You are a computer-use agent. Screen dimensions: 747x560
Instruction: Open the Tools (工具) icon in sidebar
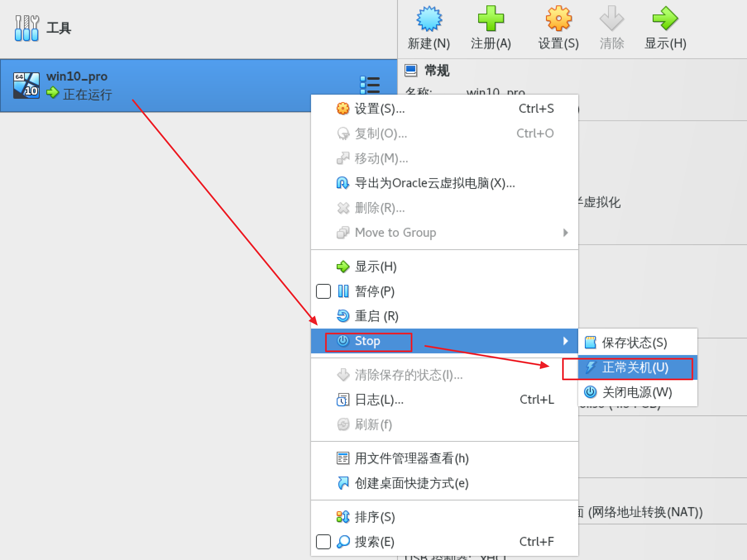27,28
